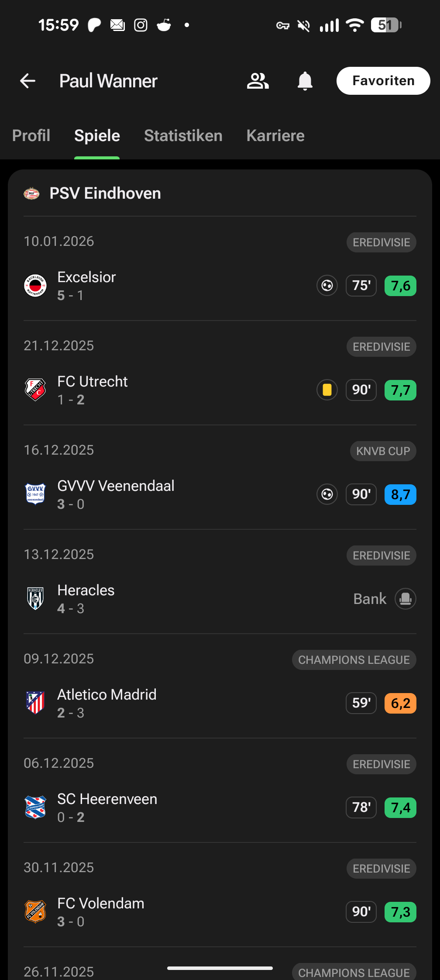The height and width of the screenshot is (980, 440).
Task: Select the 6,2 rating badge
Action: point(400,703)
